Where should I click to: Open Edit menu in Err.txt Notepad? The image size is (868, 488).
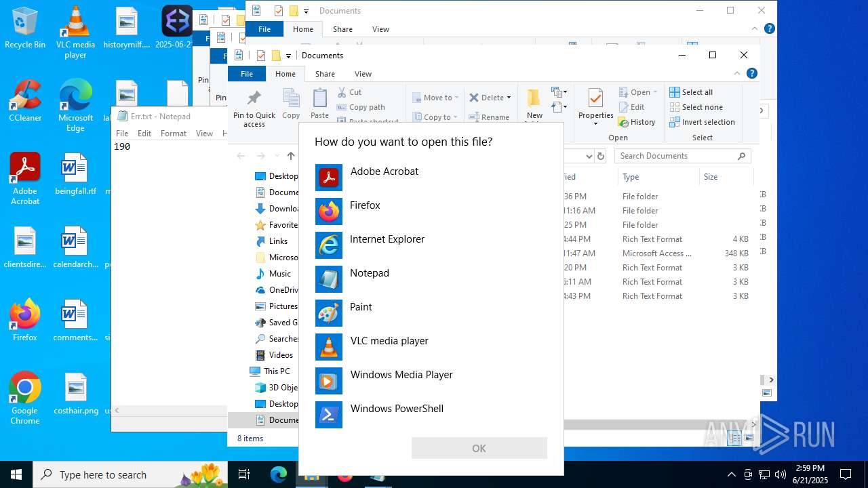144,134
